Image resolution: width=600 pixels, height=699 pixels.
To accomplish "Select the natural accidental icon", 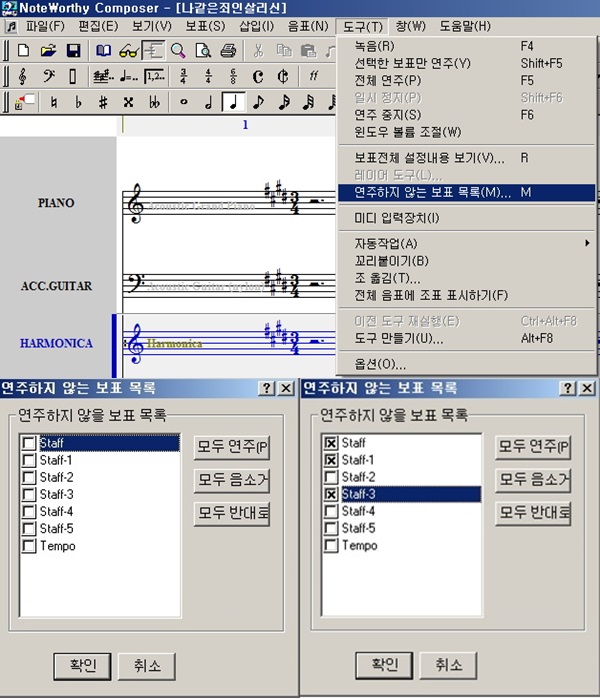I will (x=53, y=103).
